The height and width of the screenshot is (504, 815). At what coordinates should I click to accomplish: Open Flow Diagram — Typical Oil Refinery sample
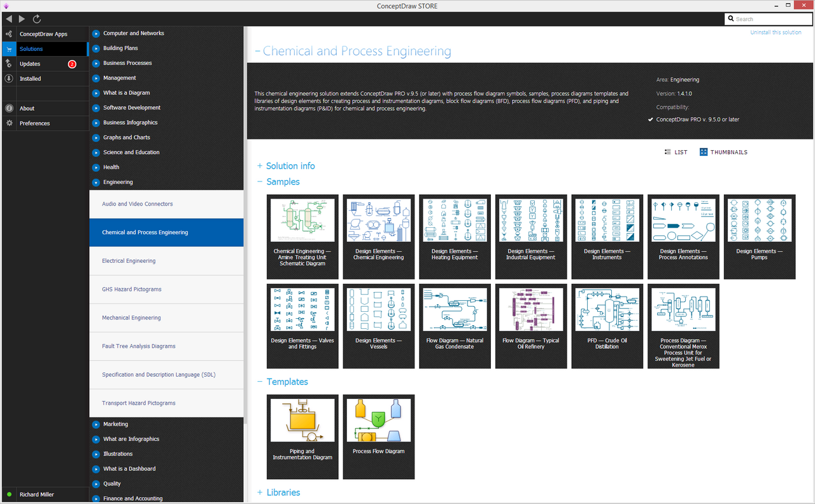(531, 326)
